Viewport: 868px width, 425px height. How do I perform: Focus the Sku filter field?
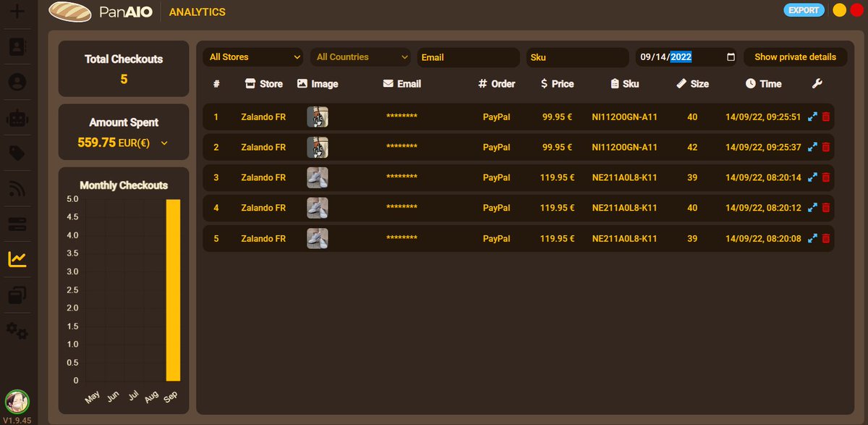(x=577, y=57)
